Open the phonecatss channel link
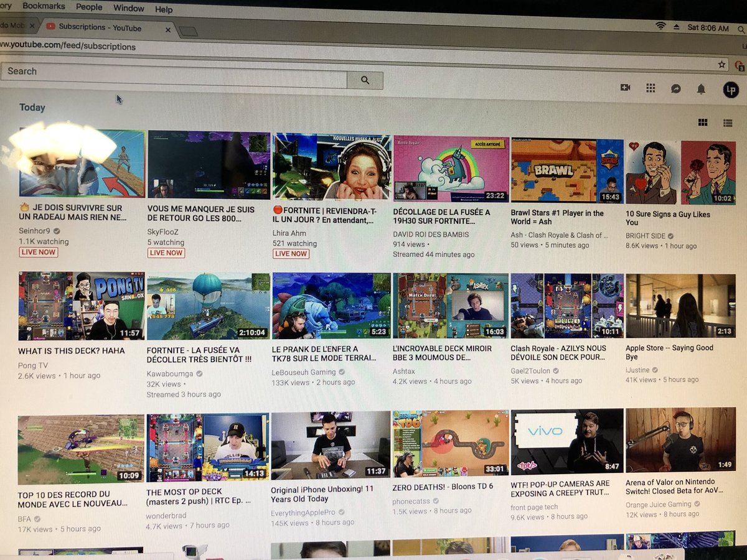The height and width of the screenshot is (560, 747). 411,501
